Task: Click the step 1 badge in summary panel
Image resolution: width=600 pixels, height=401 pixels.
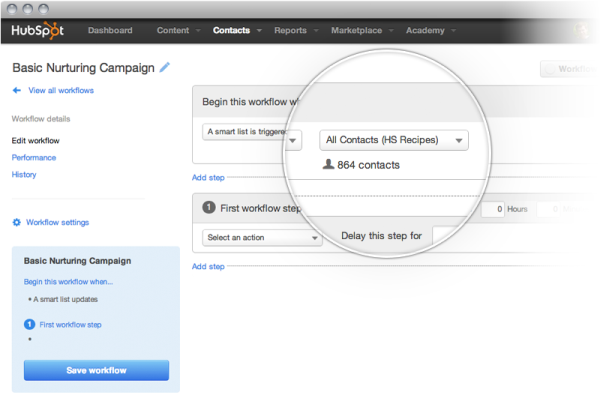Action: [29, 324]
